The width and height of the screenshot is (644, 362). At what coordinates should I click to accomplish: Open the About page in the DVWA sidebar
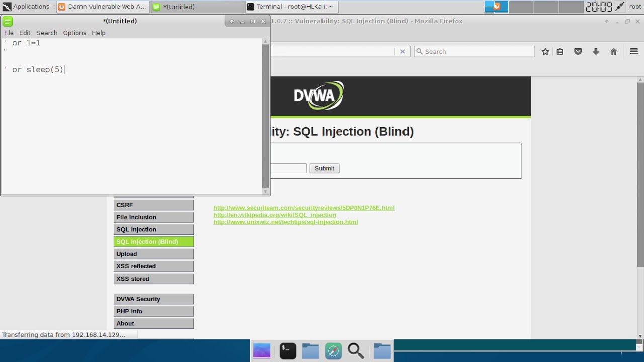153,323
